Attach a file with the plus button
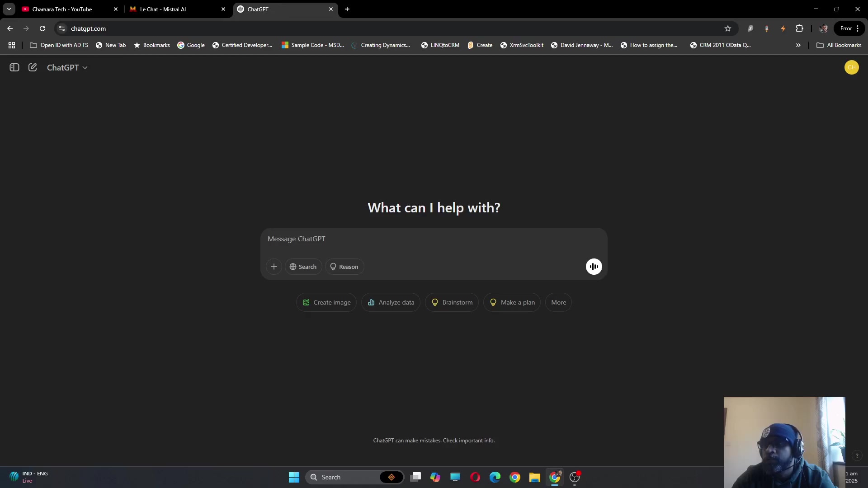The image size is (868, 488). [274, 267]
